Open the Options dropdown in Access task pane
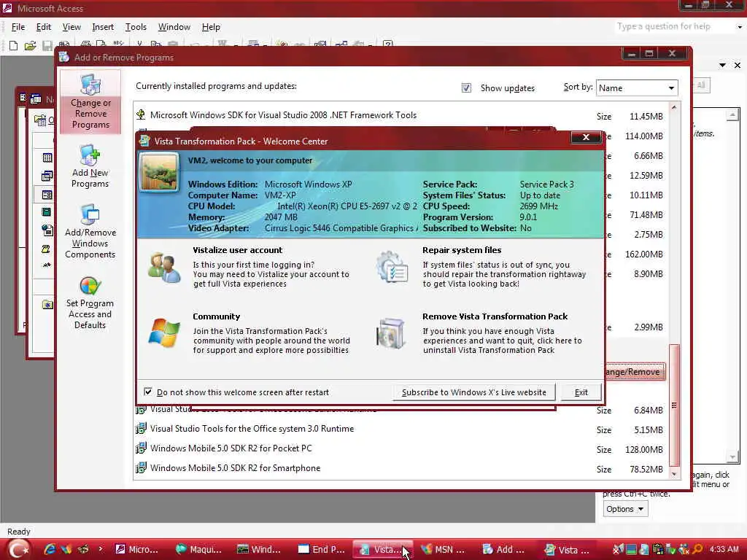Viewport: 747px width, 560px height. pos(625,509)
